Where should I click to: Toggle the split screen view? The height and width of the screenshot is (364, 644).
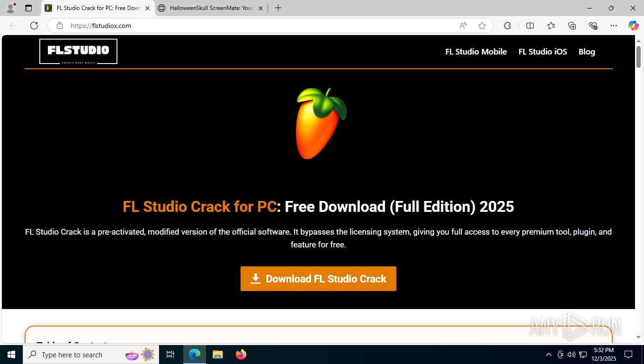click(530, 26)
